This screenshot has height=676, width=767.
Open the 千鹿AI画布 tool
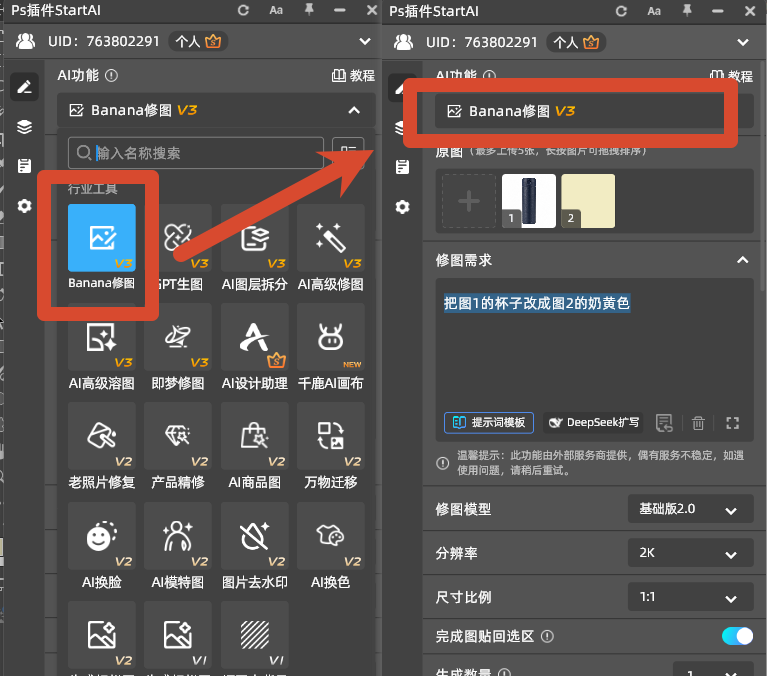(331, 337)
